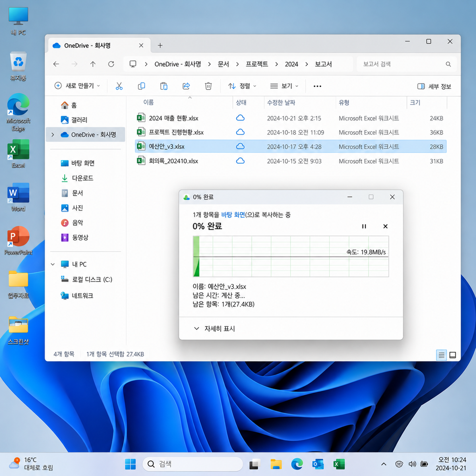
Task: Open the 새로 만들기 dropdown
Action: click(77, 86)
